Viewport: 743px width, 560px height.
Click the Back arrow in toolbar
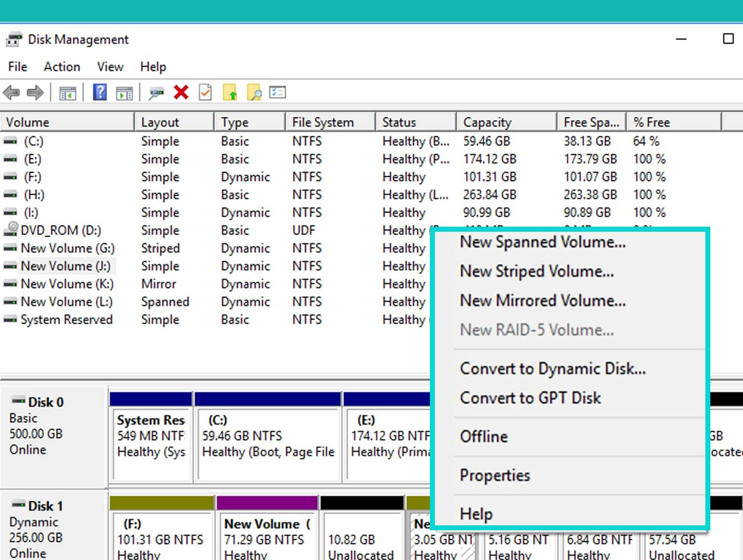11,93
